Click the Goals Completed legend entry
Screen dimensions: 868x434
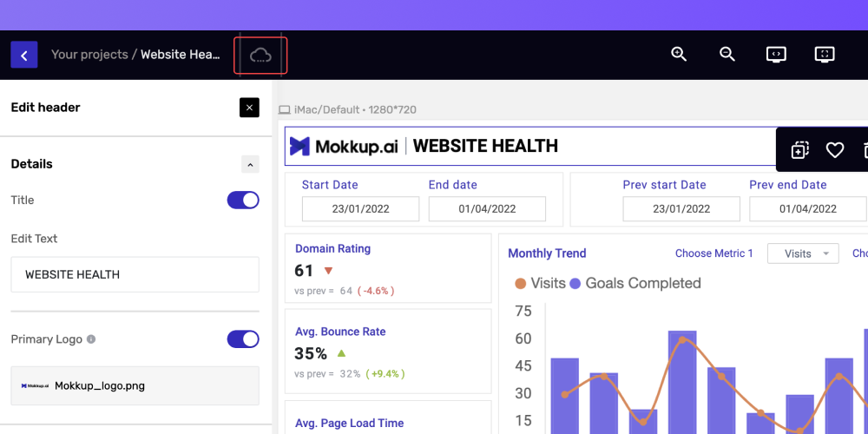635,284
